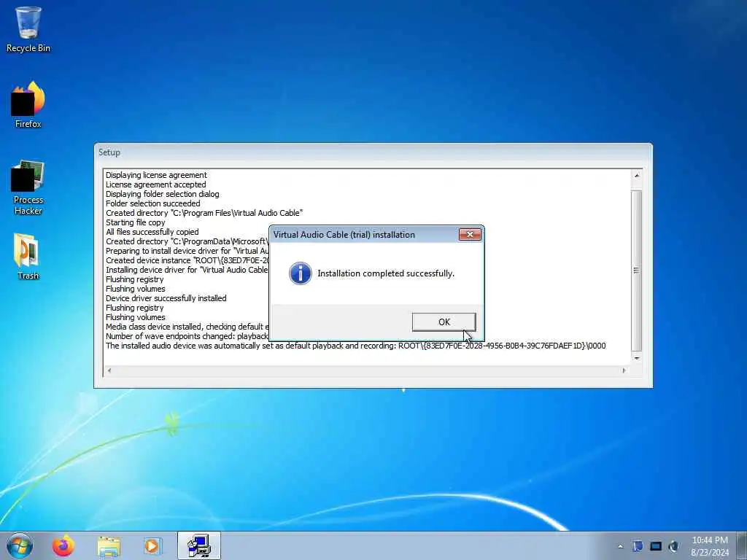Click the Setup log scroll left arrow
The height and width of the screenshot is (560, 747).
[109, 370]
